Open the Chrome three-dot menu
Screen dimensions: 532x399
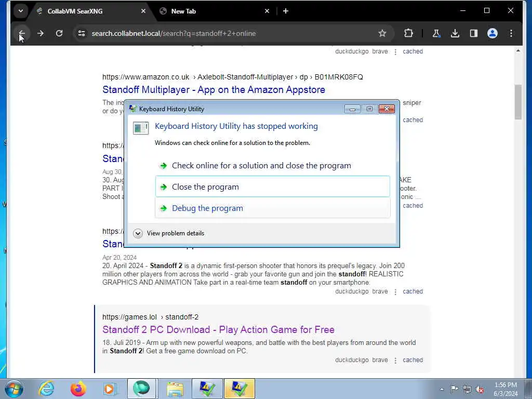[511, 33]
